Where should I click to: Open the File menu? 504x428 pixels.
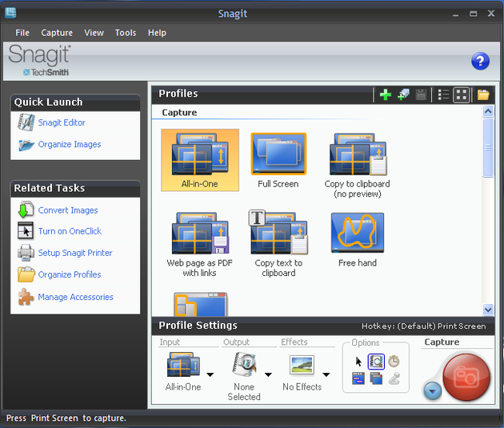(22, 33)
